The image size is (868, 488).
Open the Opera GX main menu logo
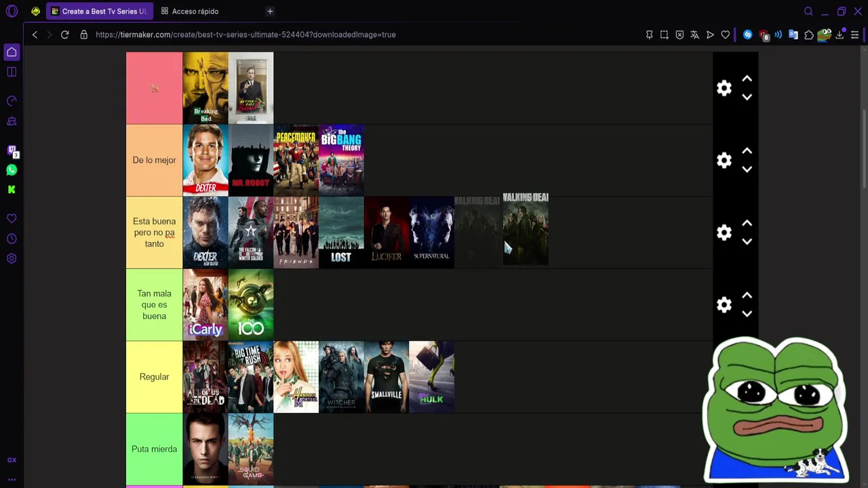12,12
